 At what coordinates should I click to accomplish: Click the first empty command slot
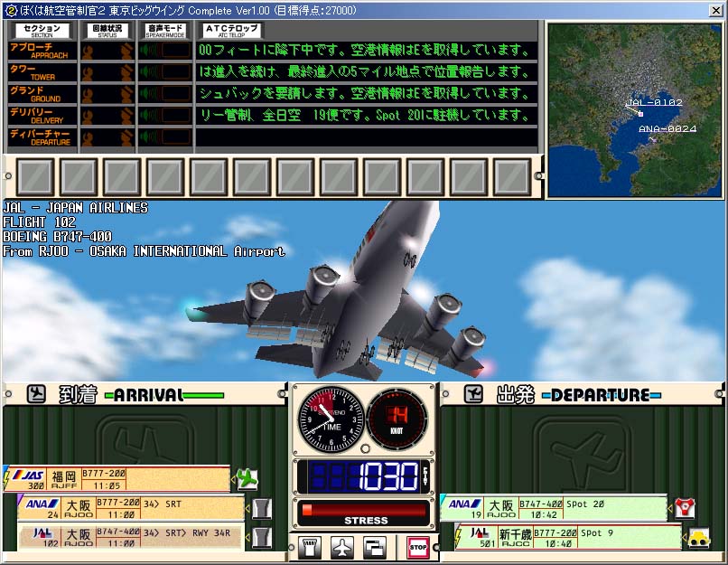[35, 176]
